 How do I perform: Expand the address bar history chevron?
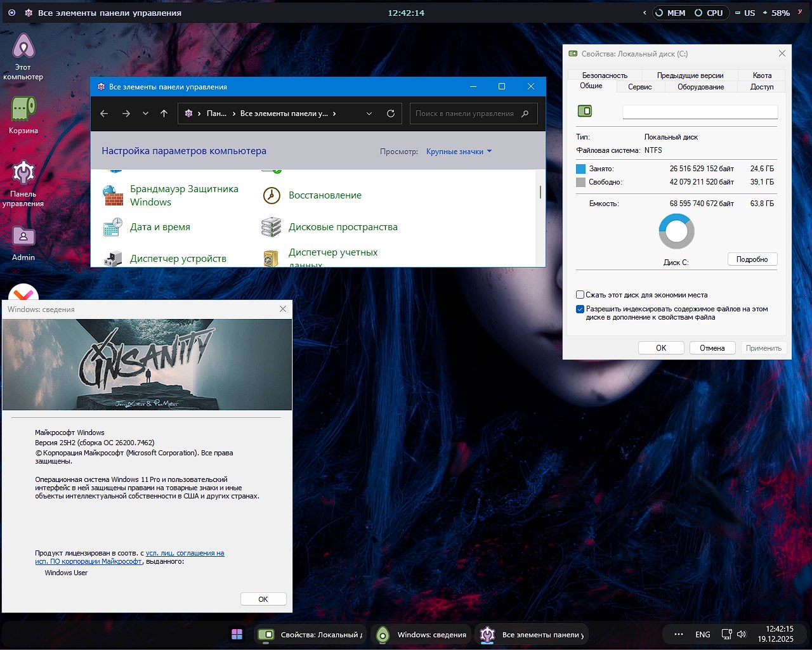tap(369, 113)
